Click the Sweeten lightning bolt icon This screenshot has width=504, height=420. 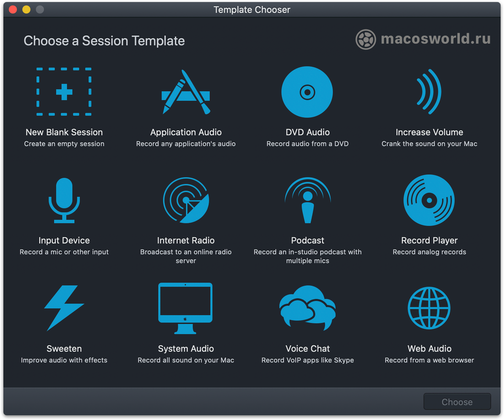64,308
